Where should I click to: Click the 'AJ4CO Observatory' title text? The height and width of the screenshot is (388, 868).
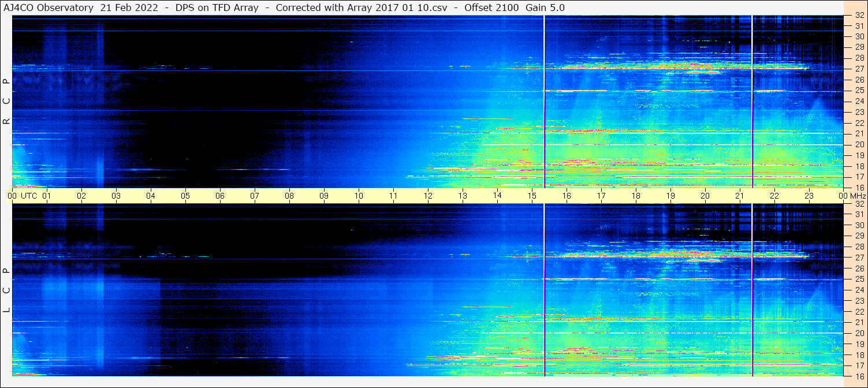(49, 8)
